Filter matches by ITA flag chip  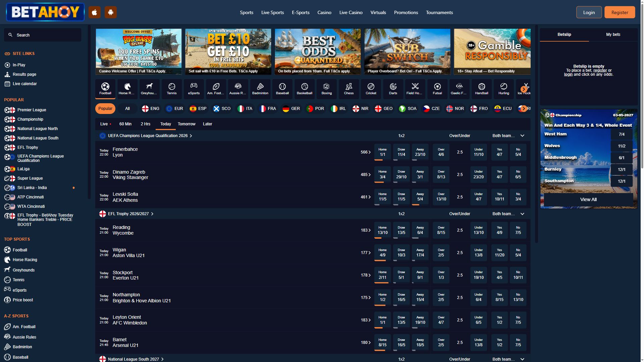pyautogui.click(x=245, y=109)
